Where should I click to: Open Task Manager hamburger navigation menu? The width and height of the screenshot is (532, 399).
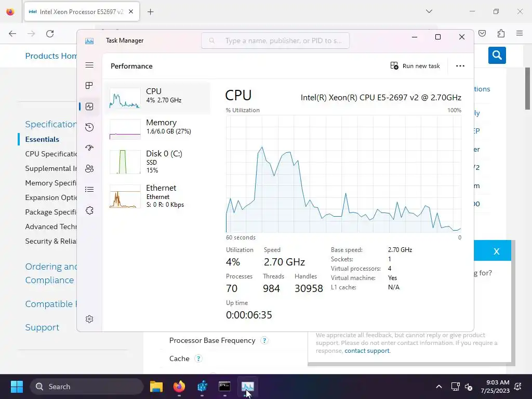pyautogui.click(x=89, y=65)
